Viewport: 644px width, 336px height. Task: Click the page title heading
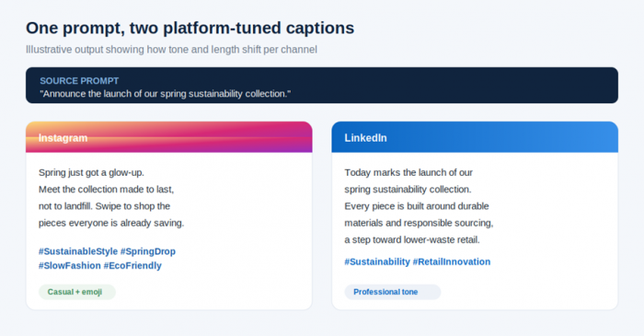190,28
